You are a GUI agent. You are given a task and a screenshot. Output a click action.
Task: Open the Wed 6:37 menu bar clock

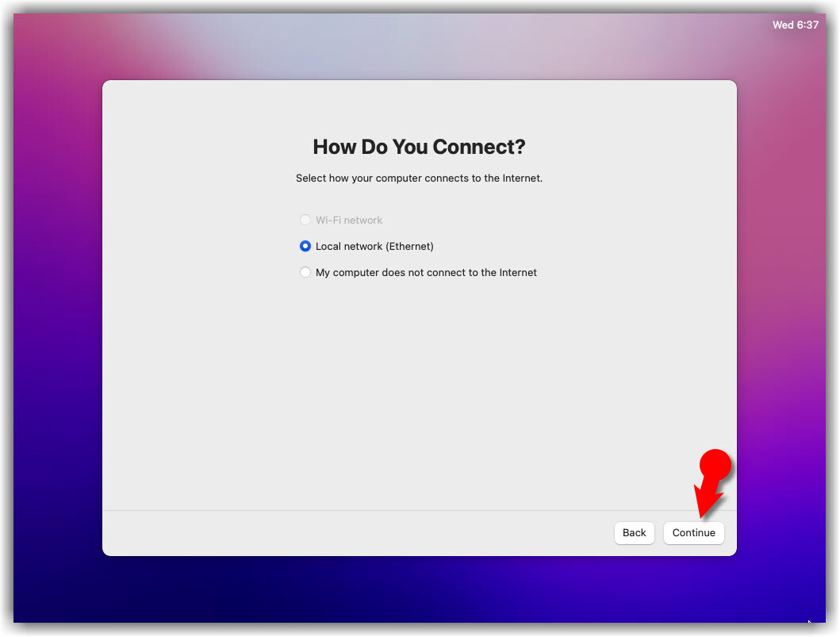pyautogui.click(x=795, y=25)
